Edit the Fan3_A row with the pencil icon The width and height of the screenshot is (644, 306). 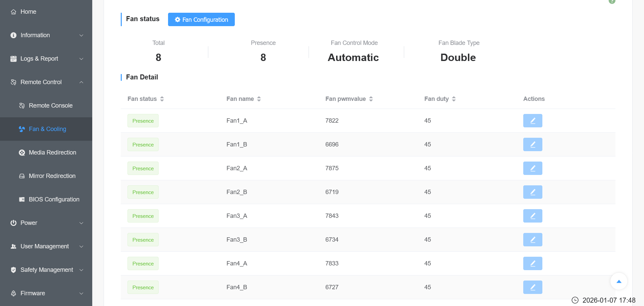click(532, 216)
